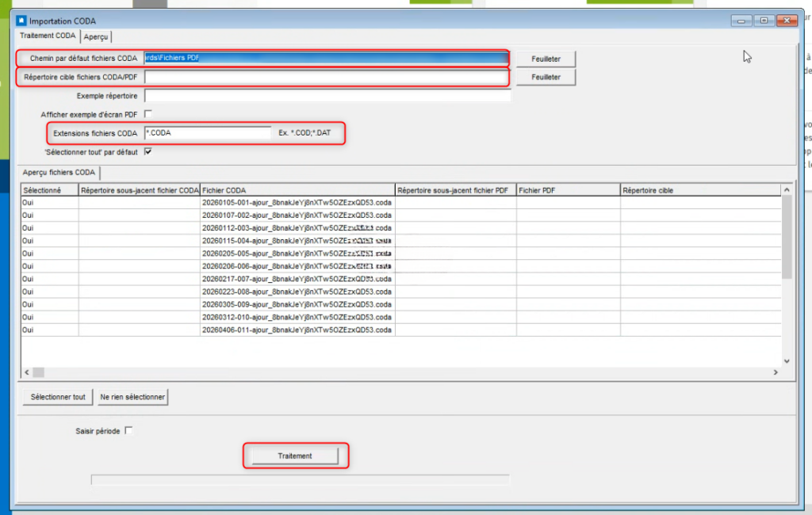Click the Extensions fichiers CODA field
Screen dimensions: 812x515
click(x=208, y=133)
